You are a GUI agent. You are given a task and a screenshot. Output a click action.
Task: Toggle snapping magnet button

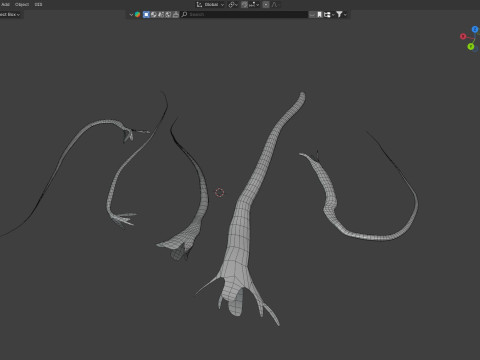245,4
